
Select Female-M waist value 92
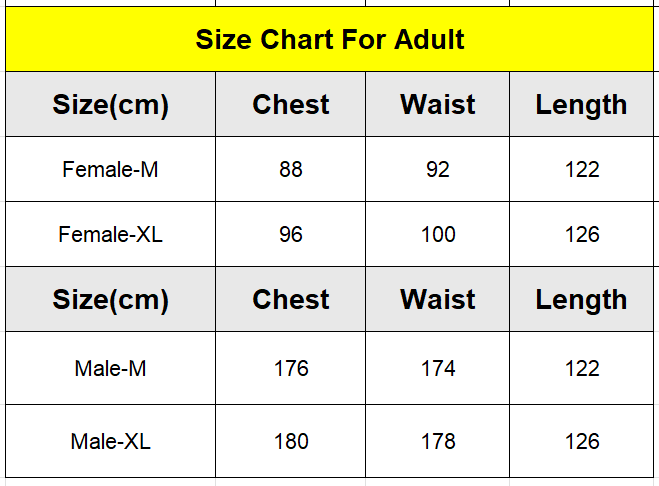[x=438, y=169]
